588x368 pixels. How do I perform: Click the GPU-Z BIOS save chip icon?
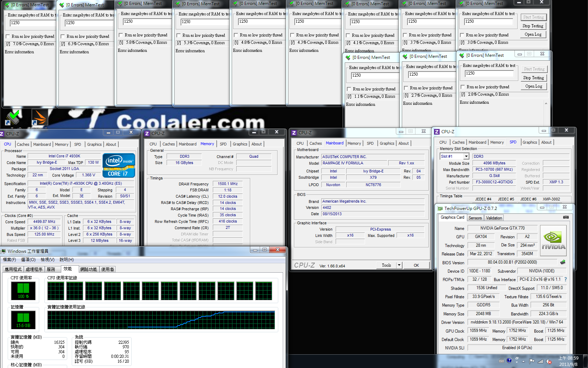tap(563, 262)
